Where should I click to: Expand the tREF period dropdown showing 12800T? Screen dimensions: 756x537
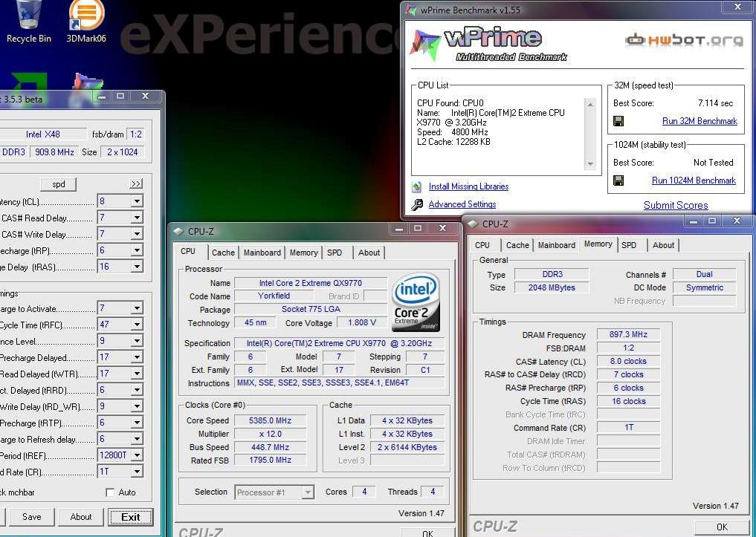coord(137,455)
